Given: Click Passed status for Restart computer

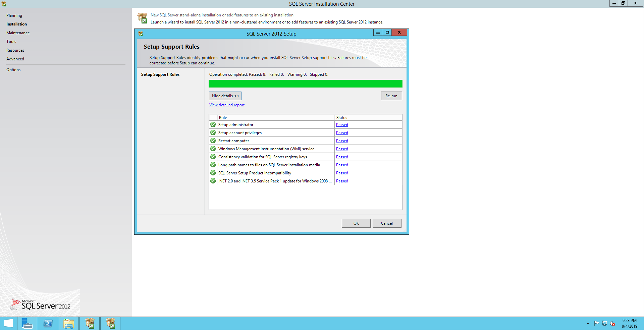Looking at the screenshot, I should click(x=342, y=141).
